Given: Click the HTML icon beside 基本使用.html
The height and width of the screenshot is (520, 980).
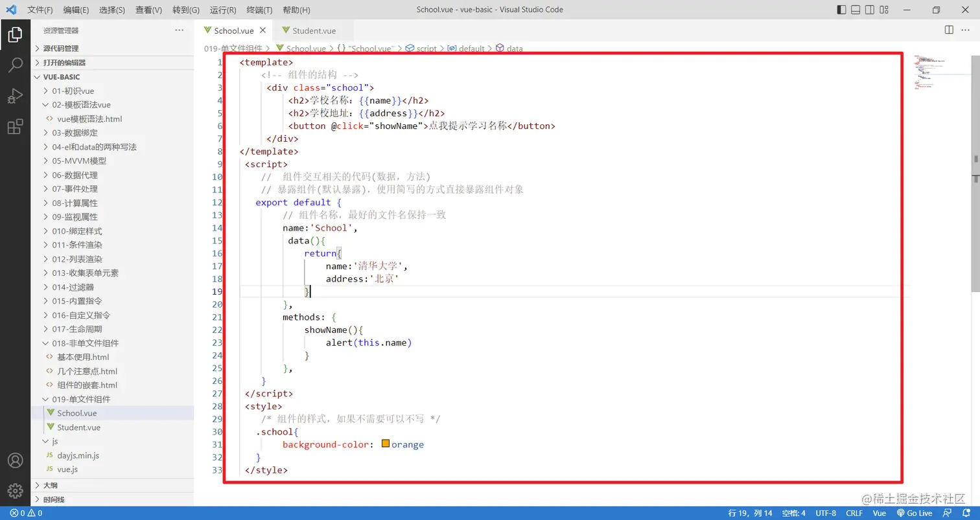Looking at the screenshot, I should coord(49,357).
